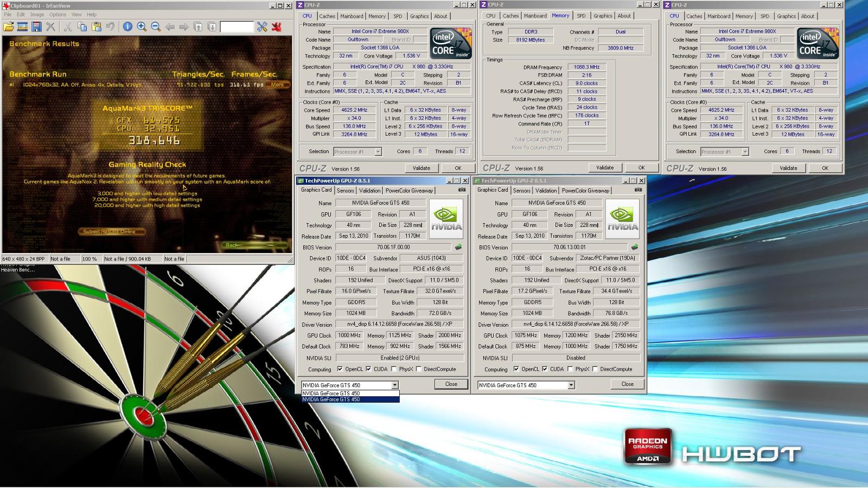Go to next image with right arrow icon
Screen dimensions: 868x488
tap(184, 27)
